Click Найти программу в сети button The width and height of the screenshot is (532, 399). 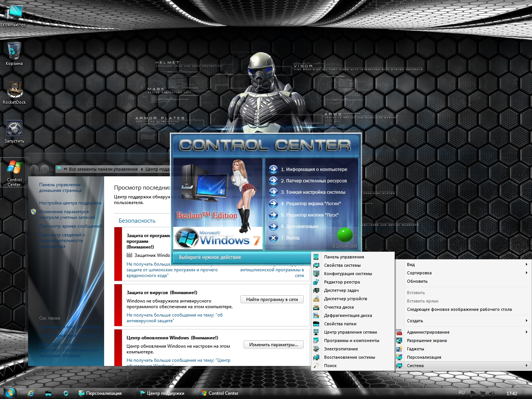[x=272, y=299]
